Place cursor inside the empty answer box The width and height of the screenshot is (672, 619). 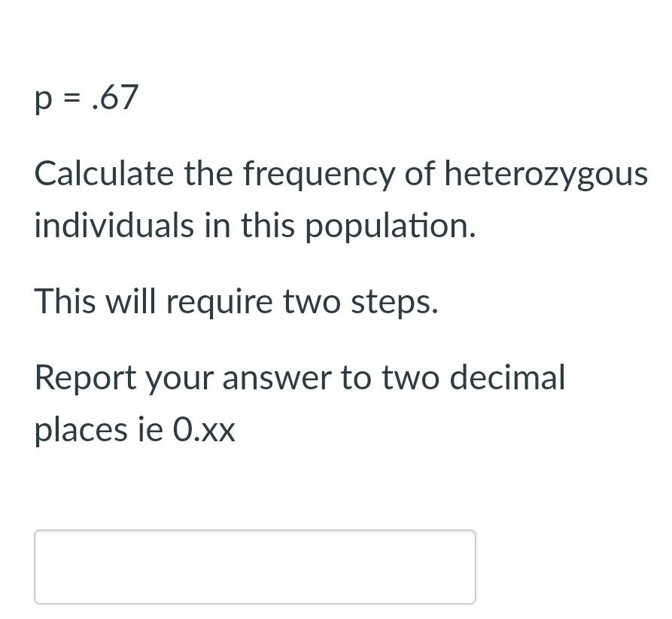[254, 566]
